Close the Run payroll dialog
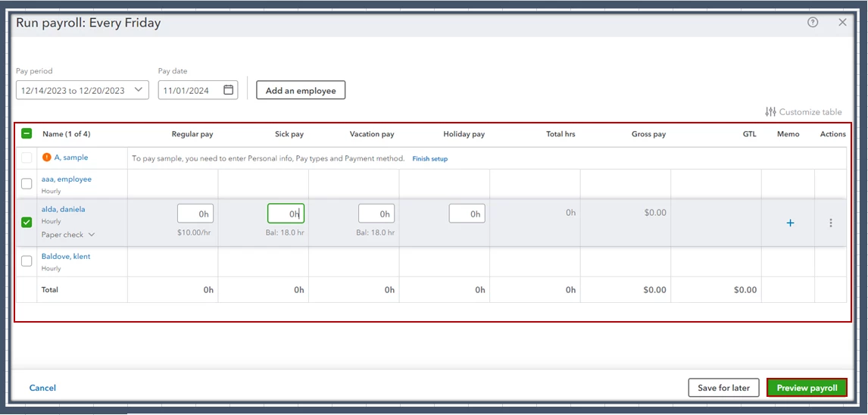 click(842, 23)
